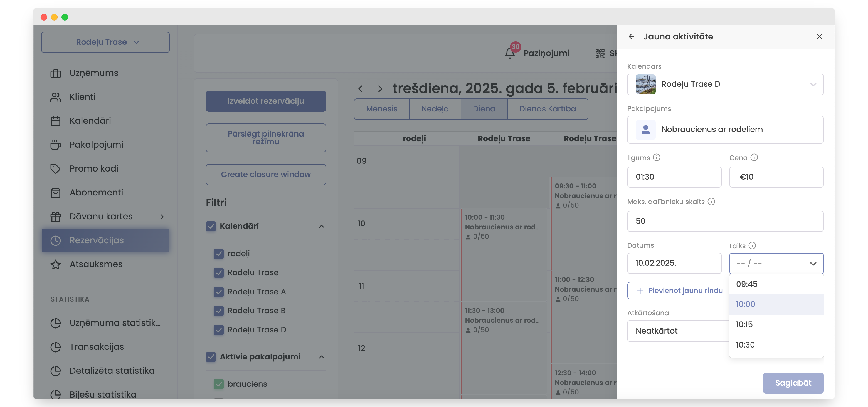Viewport: 868px width, 407px height.
Task: Collapse the Kalendāri filter section
Action: (321, 226)
